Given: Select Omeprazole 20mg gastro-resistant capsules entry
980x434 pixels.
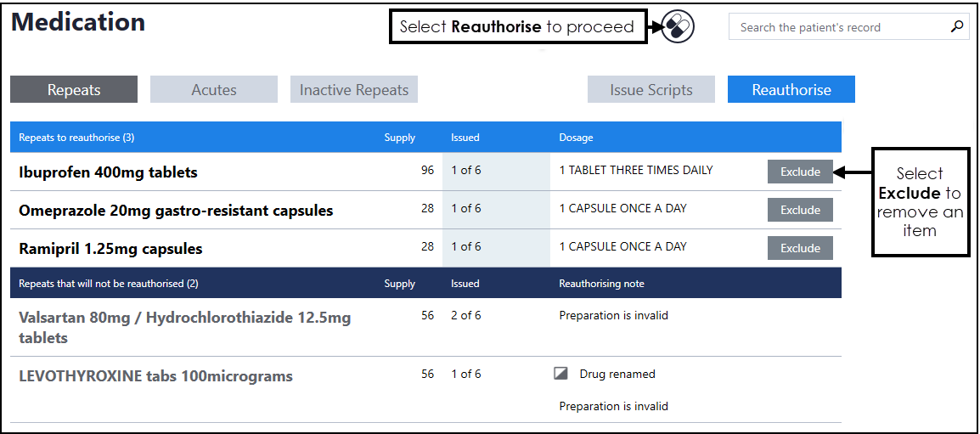Looking at the screenshot, I should pyautogui.click(x=176, y=211).
